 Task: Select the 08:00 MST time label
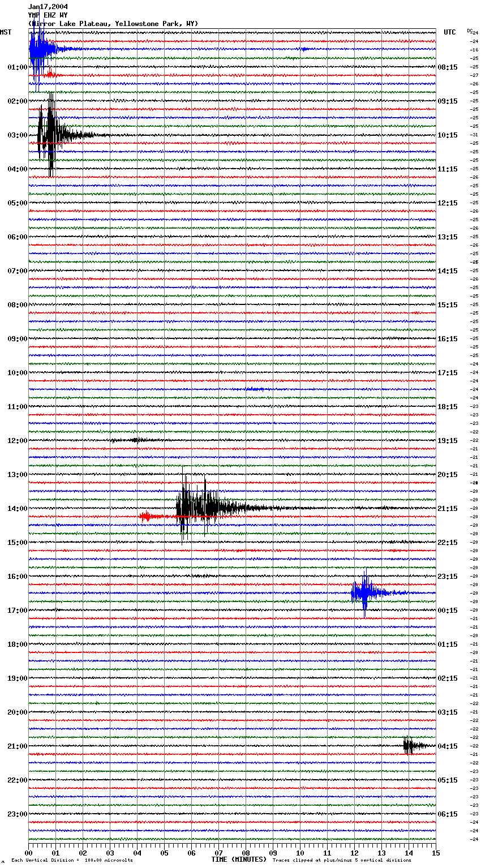click(18, 305)
